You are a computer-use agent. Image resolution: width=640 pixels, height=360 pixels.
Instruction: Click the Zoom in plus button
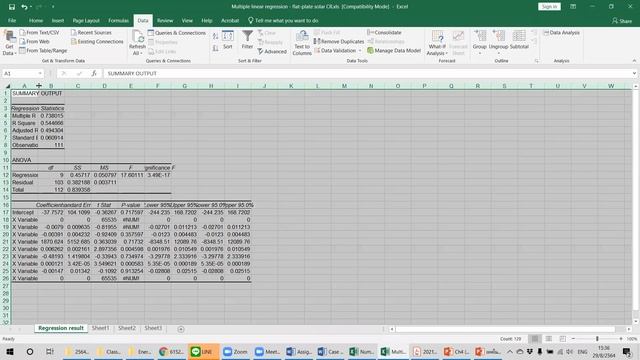621,339
